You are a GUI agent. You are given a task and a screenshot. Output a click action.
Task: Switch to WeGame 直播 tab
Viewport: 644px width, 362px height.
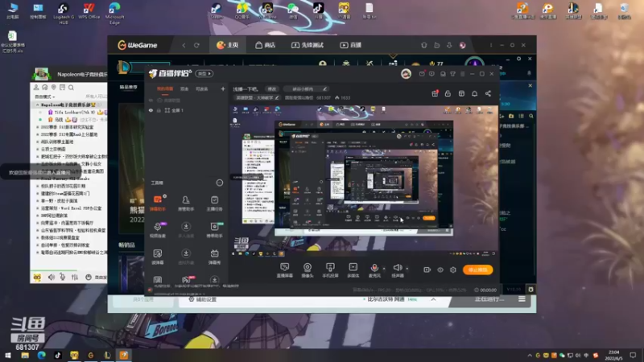point(350,45)
